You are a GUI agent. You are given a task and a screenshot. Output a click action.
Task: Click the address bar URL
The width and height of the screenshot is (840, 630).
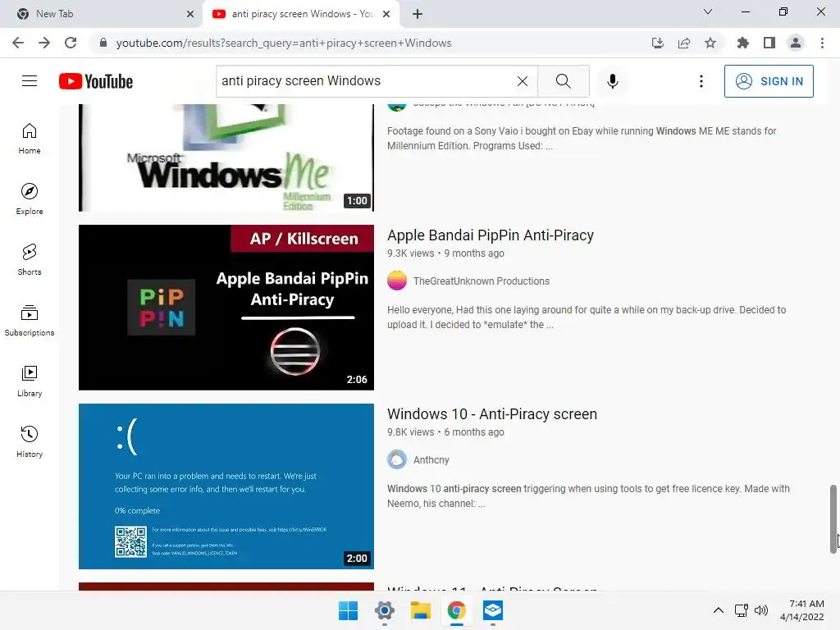click(284, 43)
